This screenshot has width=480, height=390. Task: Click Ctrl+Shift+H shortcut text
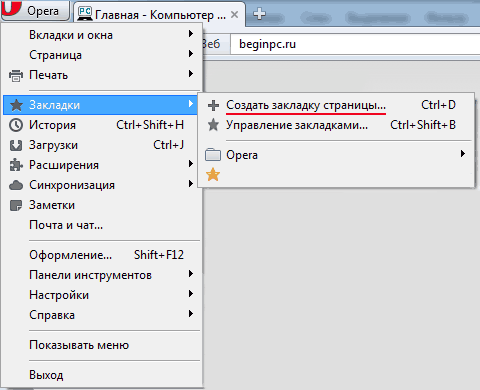click(x=150, y=125)
